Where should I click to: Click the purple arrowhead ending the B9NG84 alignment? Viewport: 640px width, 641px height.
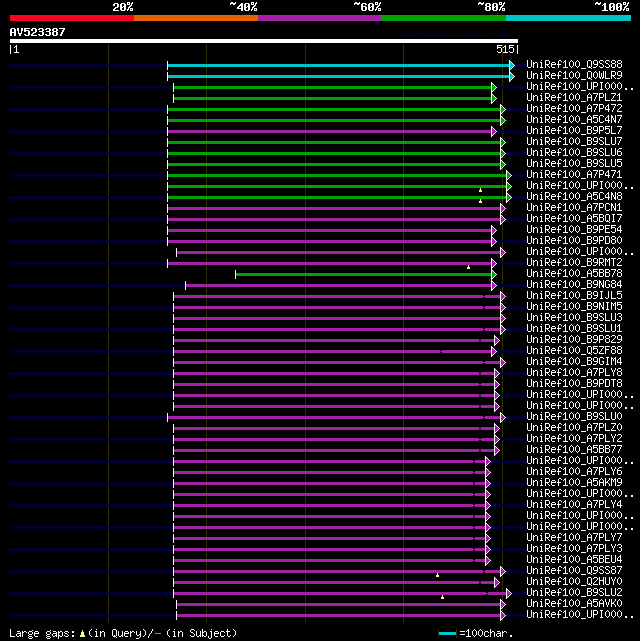tap(494, 285)
